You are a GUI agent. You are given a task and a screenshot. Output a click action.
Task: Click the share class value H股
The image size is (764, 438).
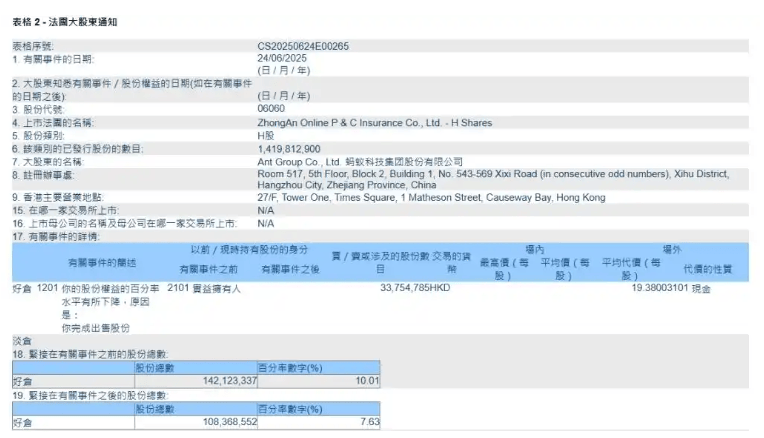pyautogui.click(x=266, y=135)
